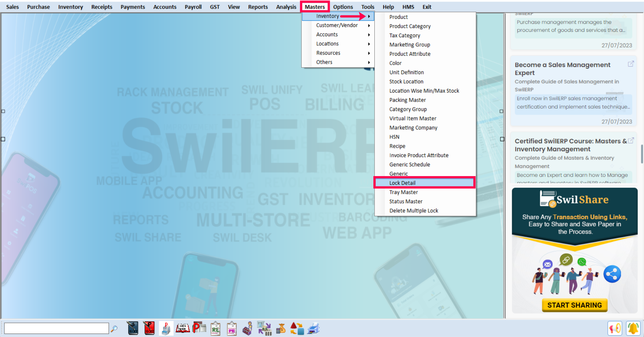Expand the Inventory submenu arrow
Image resolution: width=644 pixels, height=337 pixels.
pyautogui.click(x=369, y=16)
